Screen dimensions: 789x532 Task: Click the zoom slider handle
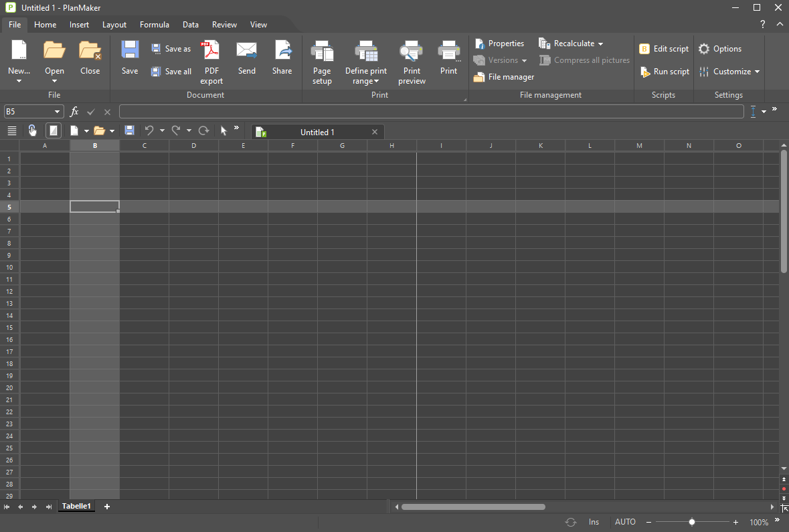692,522
